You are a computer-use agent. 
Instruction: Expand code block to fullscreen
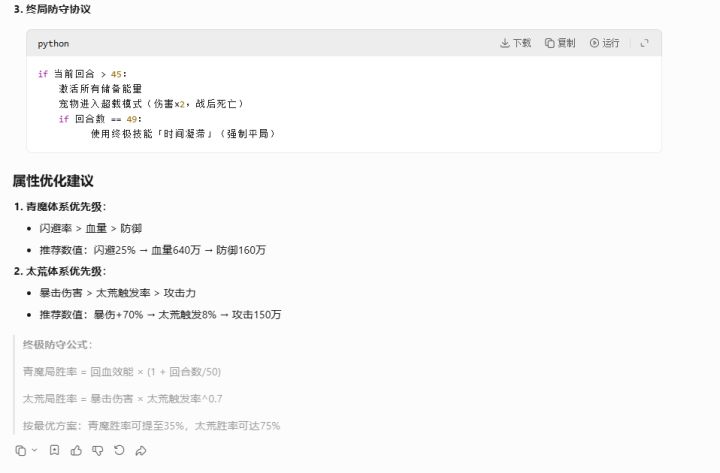point(644,43)
